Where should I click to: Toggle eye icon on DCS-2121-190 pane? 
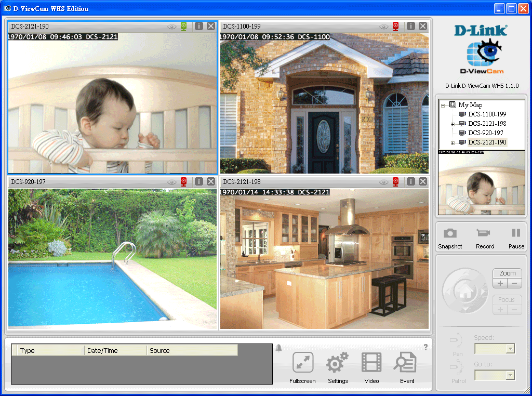tap(171, 26)
